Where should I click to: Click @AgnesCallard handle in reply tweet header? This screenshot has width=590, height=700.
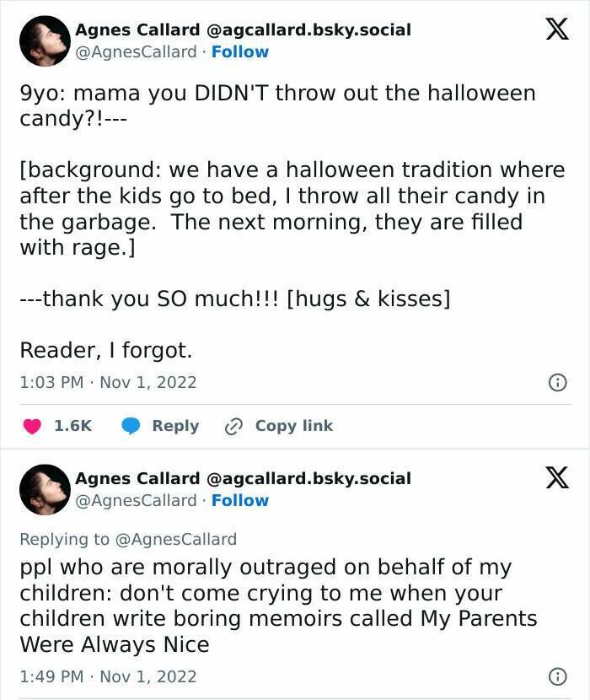tap(136, 500)
